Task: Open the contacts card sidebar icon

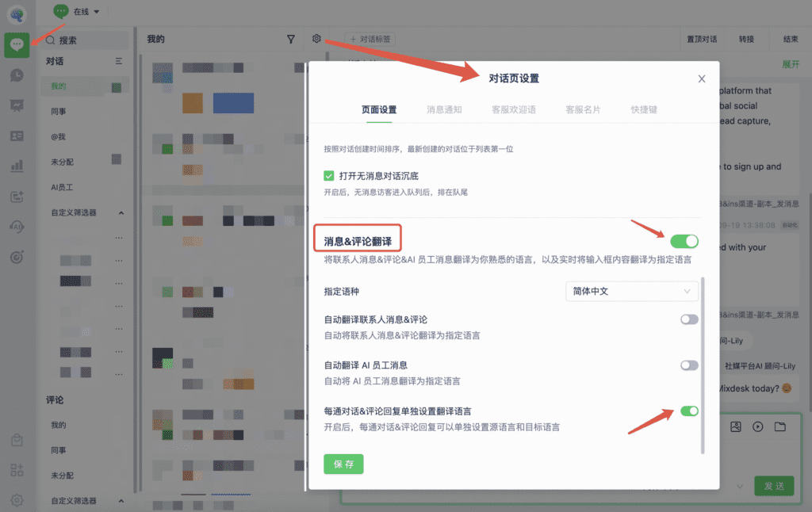Action: pos(17,136)
